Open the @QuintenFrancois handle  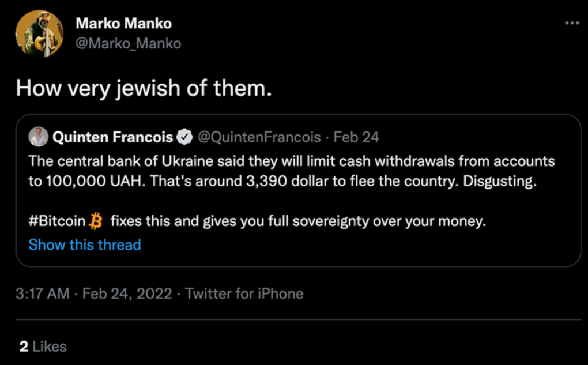pos(259,137)
